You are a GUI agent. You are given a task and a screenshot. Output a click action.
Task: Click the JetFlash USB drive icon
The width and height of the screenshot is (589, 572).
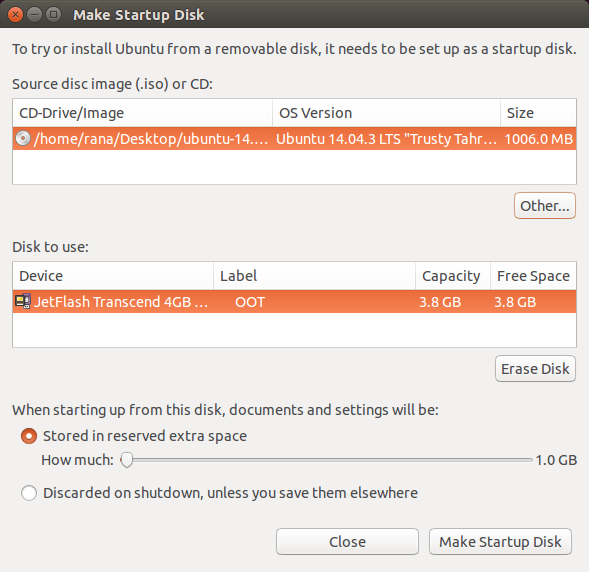point(23,301)
